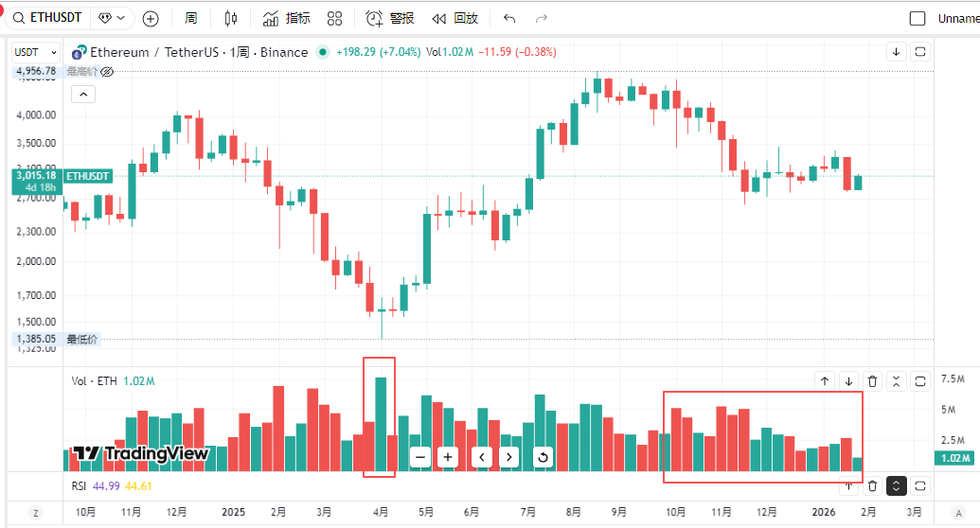Click the Vol · ETH indicator legend
The height and width of the screenshot is (528, 980).
click(94, 381)
